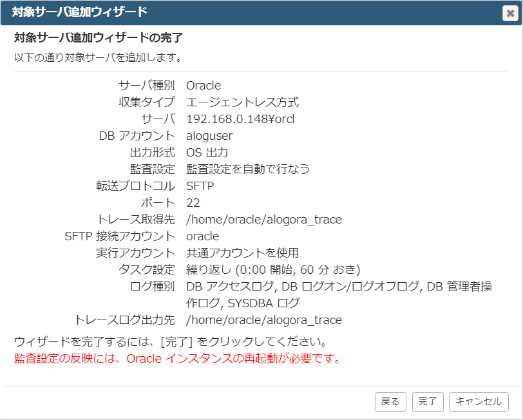Select the サーバ種別 label

pyautogui.click(x=146, y=86)
